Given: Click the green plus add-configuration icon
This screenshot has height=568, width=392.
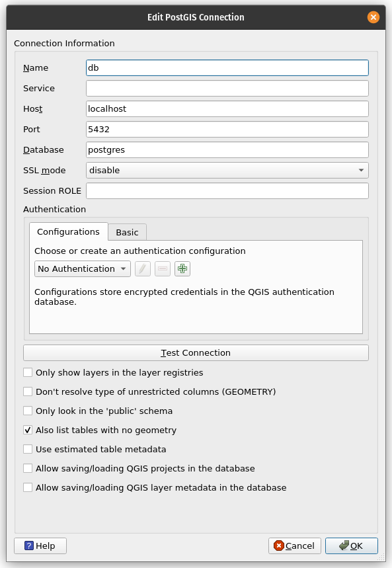Looking at the screenshot, I should point(182,268).
